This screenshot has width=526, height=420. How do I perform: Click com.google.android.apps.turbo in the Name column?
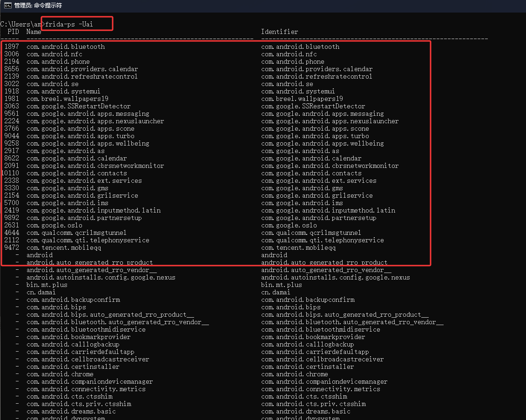(81, 136)
